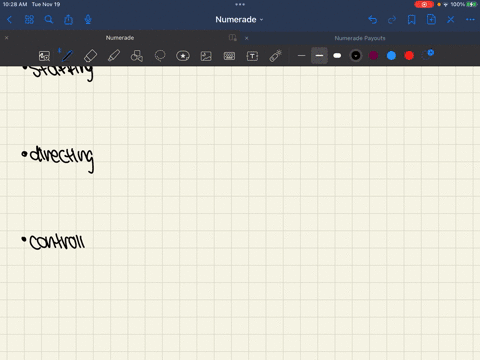Select the Highlighter tool
The width and height of the screenshot is (480, 360).
pos(114,56)
